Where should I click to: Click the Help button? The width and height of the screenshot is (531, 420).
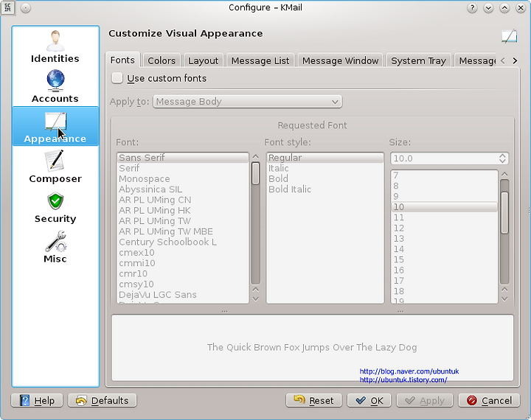tap(37, 400)
